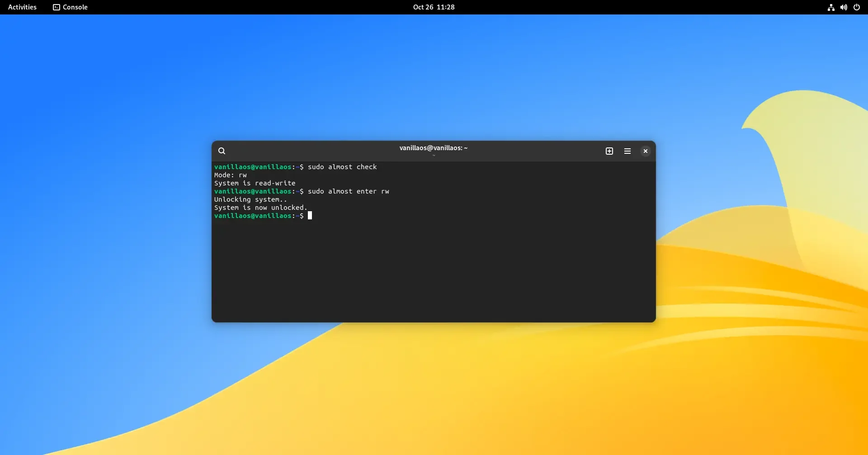Open the Console app menu in top bar
The height and width of the screenshot is (455, 868).
click(70, 7)
